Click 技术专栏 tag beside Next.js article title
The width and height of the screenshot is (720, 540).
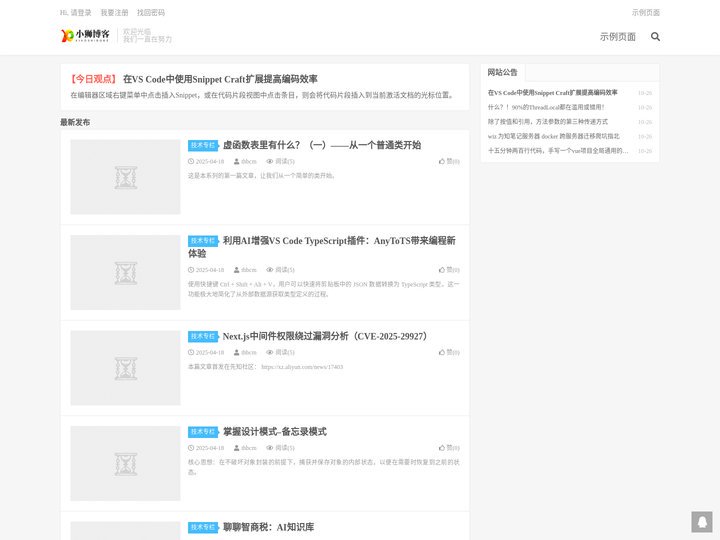pos(203,336)
